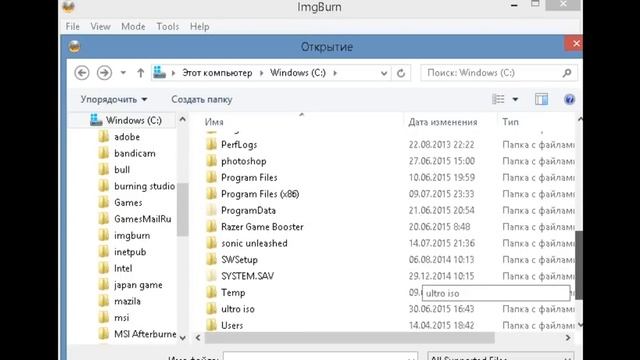Select the SYSTEM.SAV folder icon

point(211,276)
